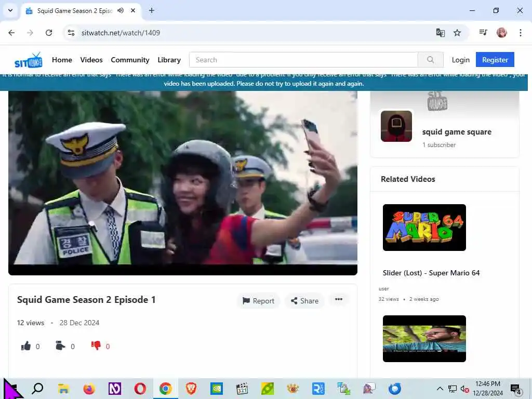The height and width of the screenshot is (399, 532).
Task: Click the '12 views' count text
Action: pos(31,323)
